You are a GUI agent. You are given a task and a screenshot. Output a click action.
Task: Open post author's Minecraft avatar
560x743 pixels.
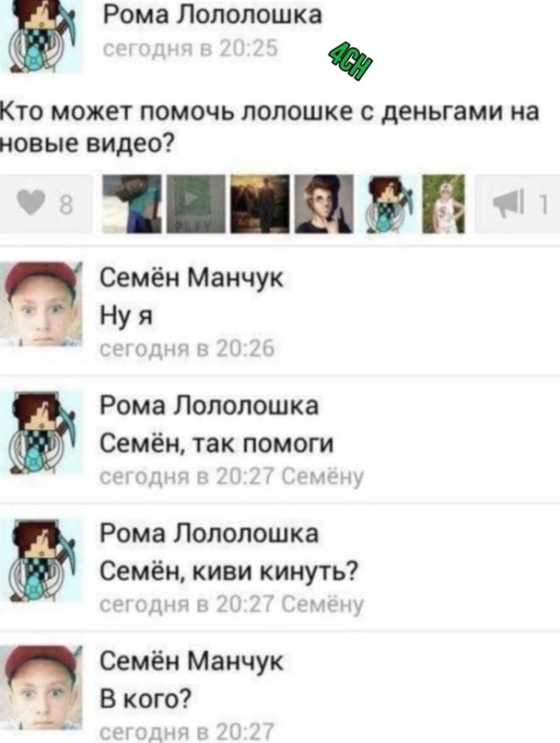(x=41, y=37)
